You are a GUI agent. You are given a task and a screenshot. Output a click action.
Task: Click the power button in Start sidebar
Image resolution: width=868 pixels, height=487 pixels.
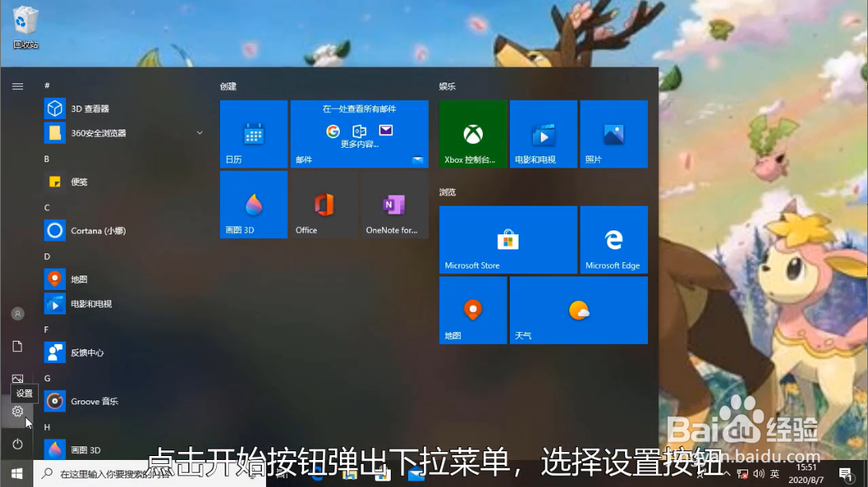point(17,444)
